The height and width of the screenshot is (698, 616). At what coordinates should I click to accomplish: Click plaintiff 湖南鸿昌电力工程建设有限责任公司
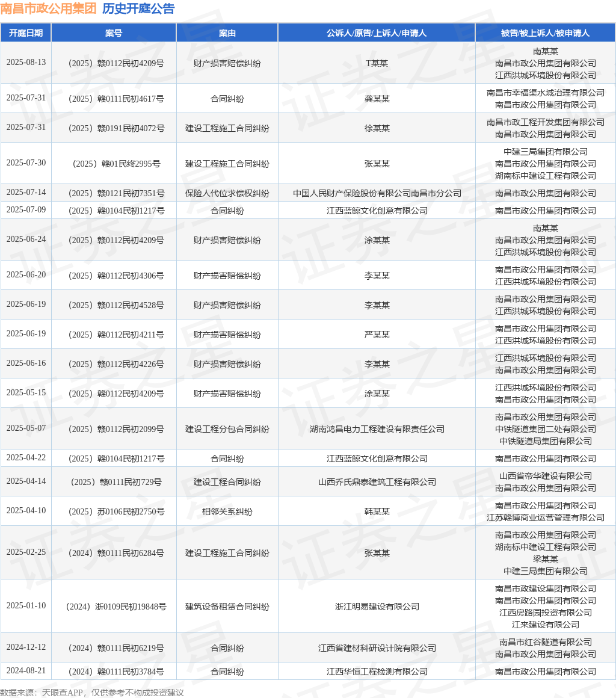377,429
